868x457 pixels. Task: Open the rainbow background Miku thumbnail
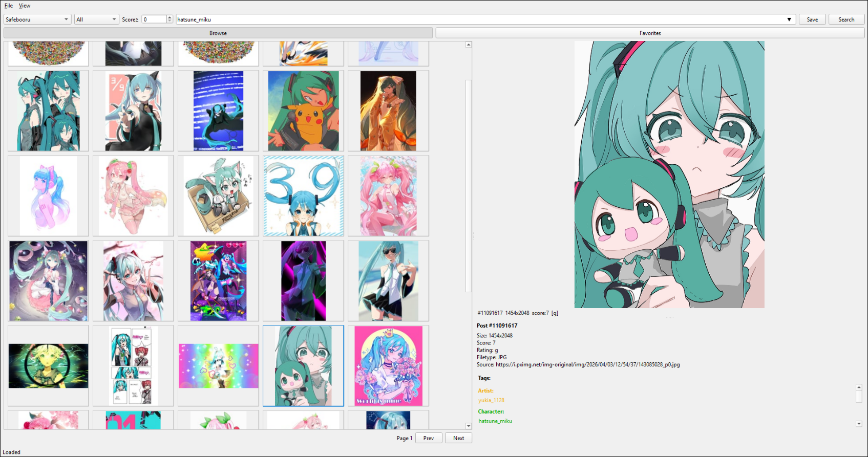pyautogui.click(x=218, y=366)
